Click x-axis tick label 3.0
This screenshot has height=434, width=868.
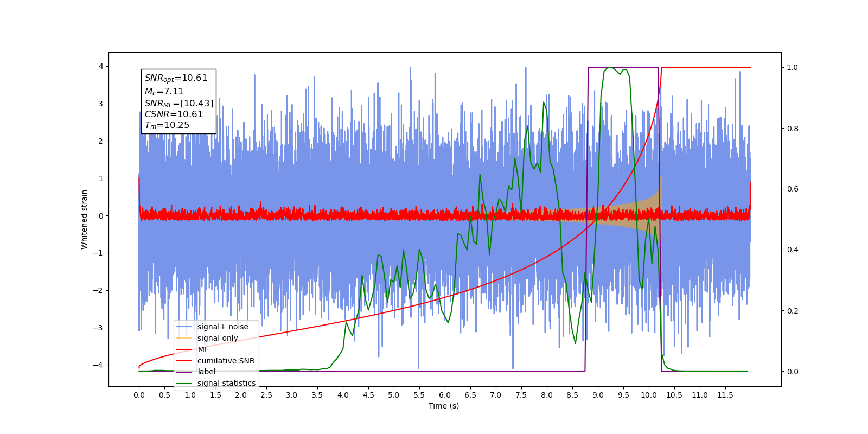(292, 395)
